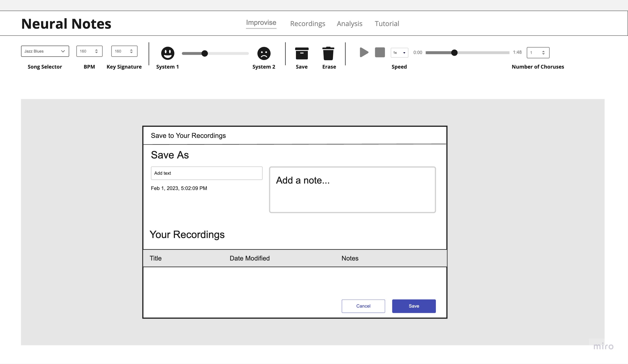Go to the Tutorial tab

tap(387, 24)
